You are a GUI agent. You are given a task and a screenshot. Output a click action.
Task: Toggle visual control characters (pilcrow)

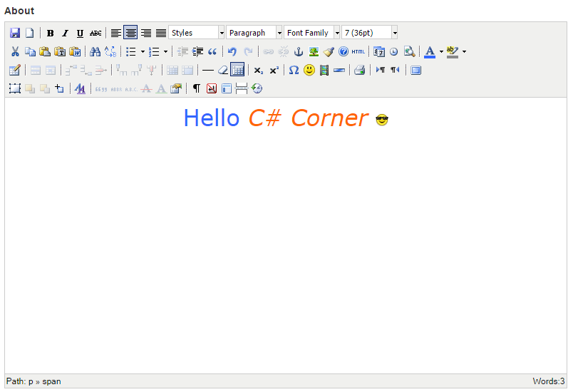tap(197, 88)
